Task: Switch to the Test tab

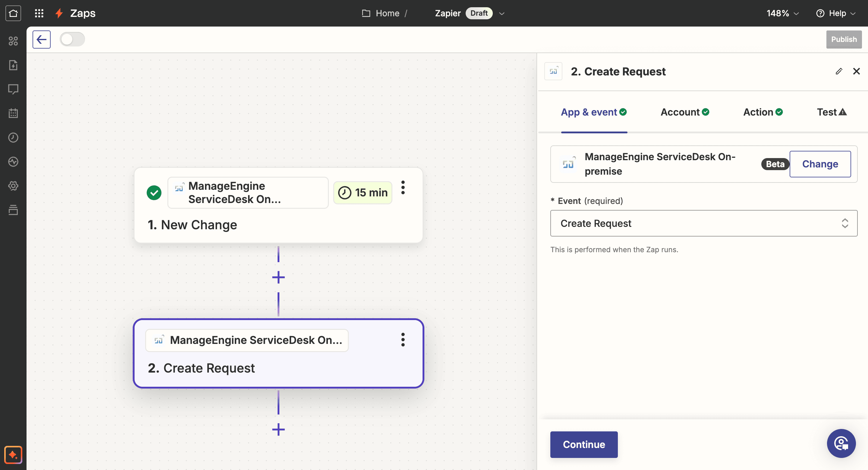Action: click(832, 112)
